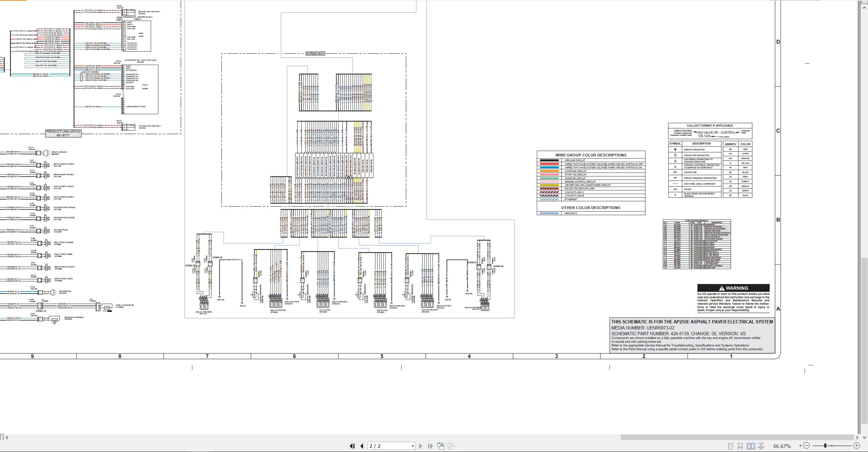Click the scroll-right arrow on the horizontal scrollbar

[x=857, y=437]
